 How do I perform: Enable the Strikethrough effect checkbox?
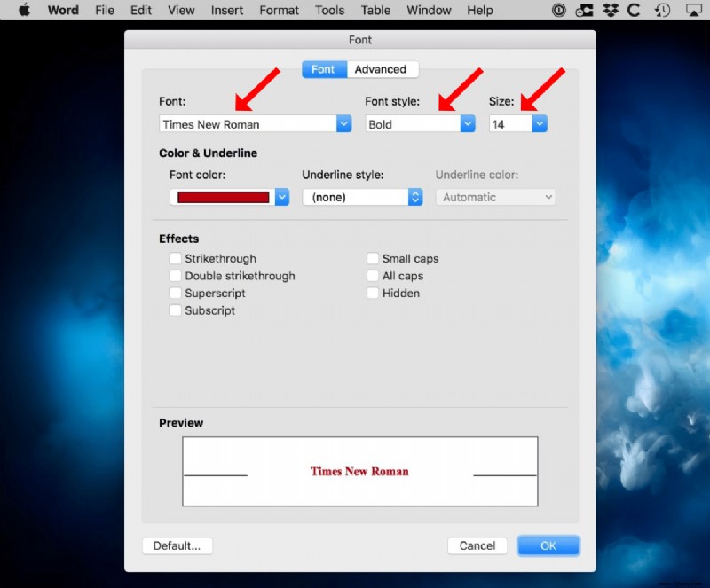(x=175, y=258)
